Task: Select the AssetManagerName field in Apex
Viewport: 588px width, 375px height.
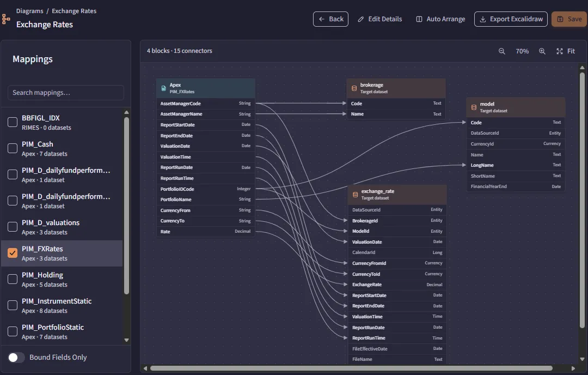Action: [205, 114]
